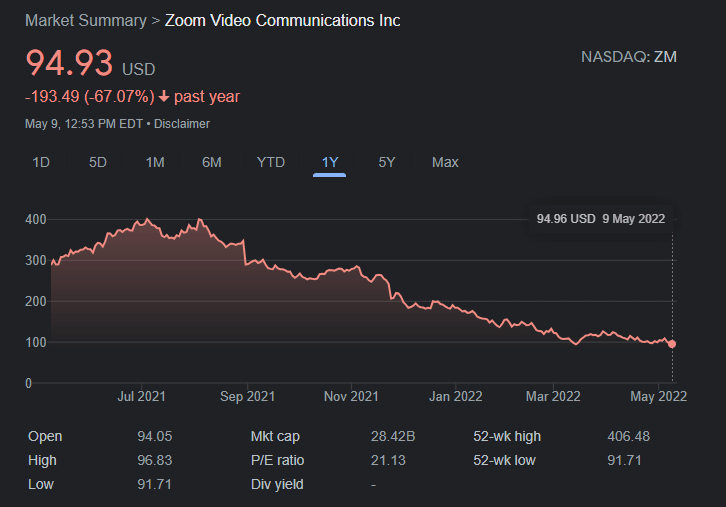Select the 1Y time range tab
726x507 pixels.
(329, 162)
